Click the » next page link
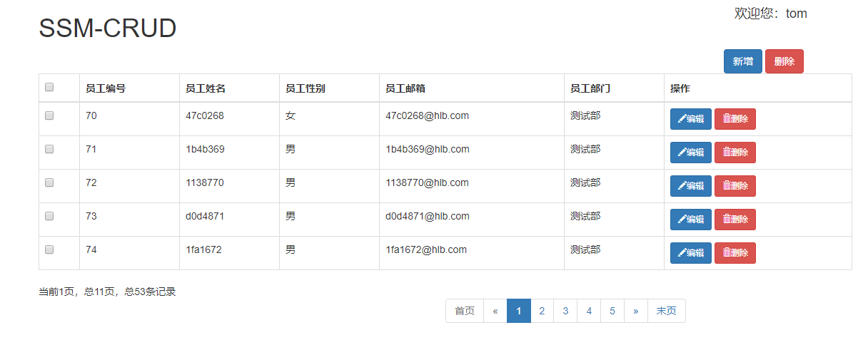 [x=635, y=311]
